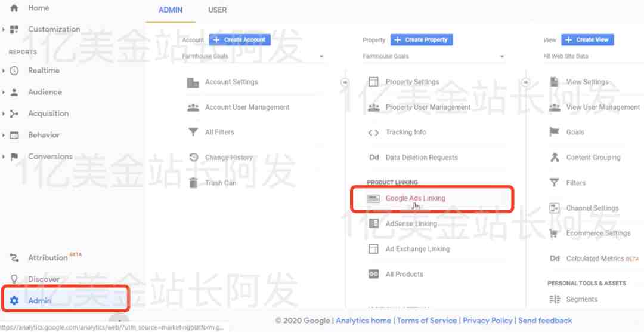Click the Content Grouping figure icon
Viewport: 644px width, 332px height.
(555, 158)
